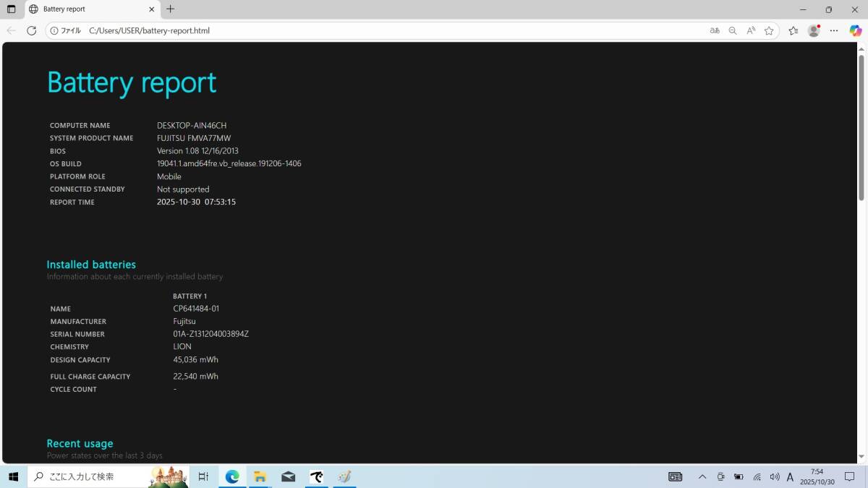Open the Windows Start menu
The width and height of the screenshot is (868, 488).
(x=13, y=476)
